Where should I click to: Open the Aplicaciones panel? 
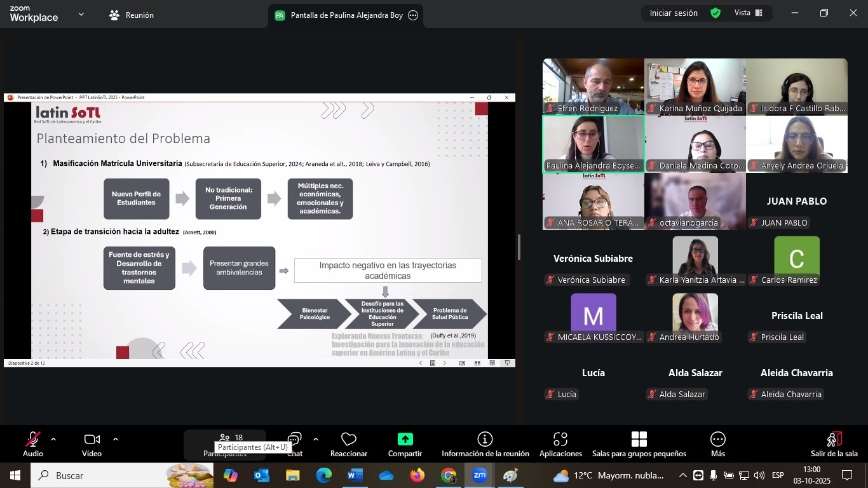560,444
